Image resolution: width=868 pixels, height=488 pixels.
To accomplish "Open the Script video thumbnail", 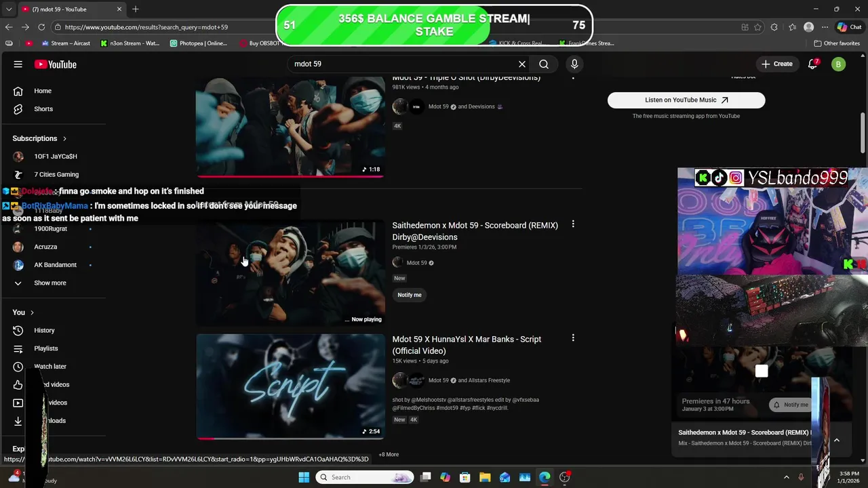I will 290,386.
